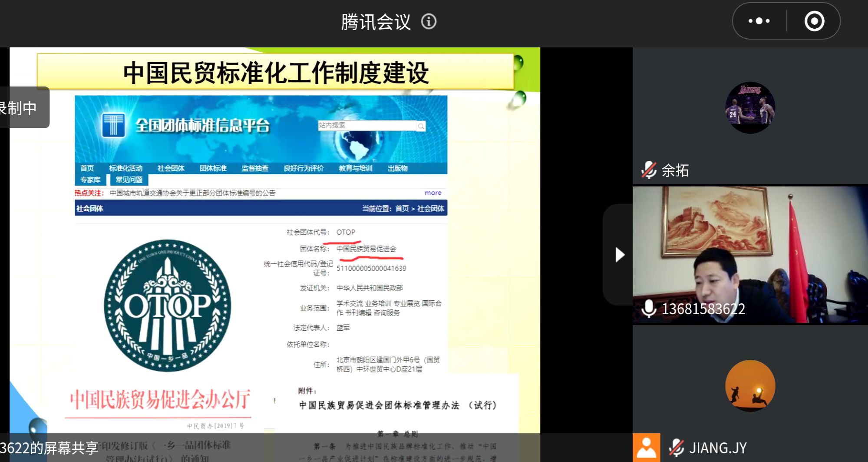
Task: Click the 中华人民共和国民政部 text
Action: pyautogui.click(x=370, y=288)
